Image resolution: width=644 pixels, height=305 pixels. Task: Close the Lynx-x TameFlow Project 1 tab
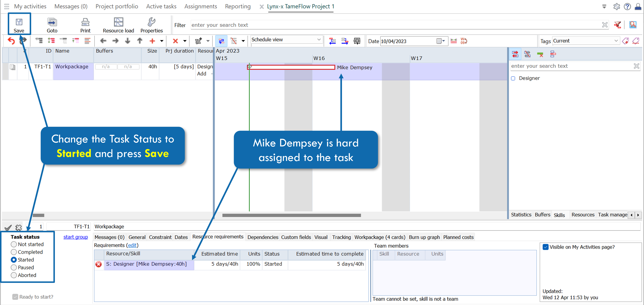(x=261, y=7)
